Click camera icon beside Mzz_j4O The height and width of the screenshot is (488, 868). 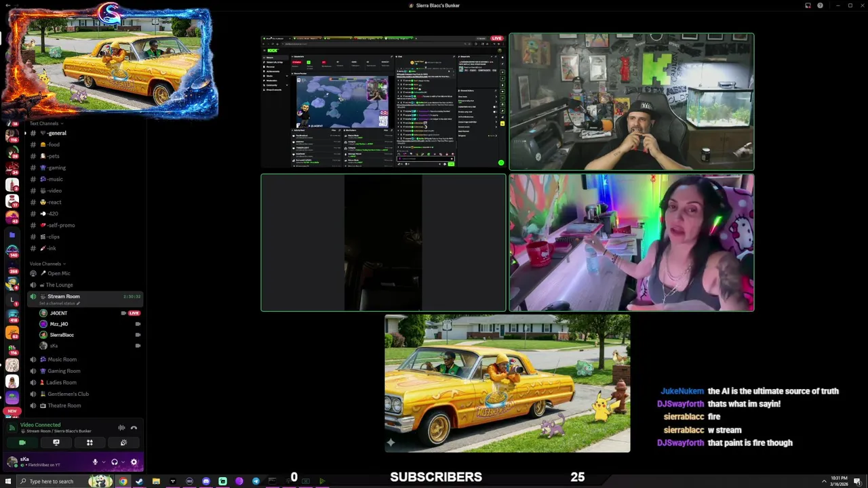click(x=138, y=324)
